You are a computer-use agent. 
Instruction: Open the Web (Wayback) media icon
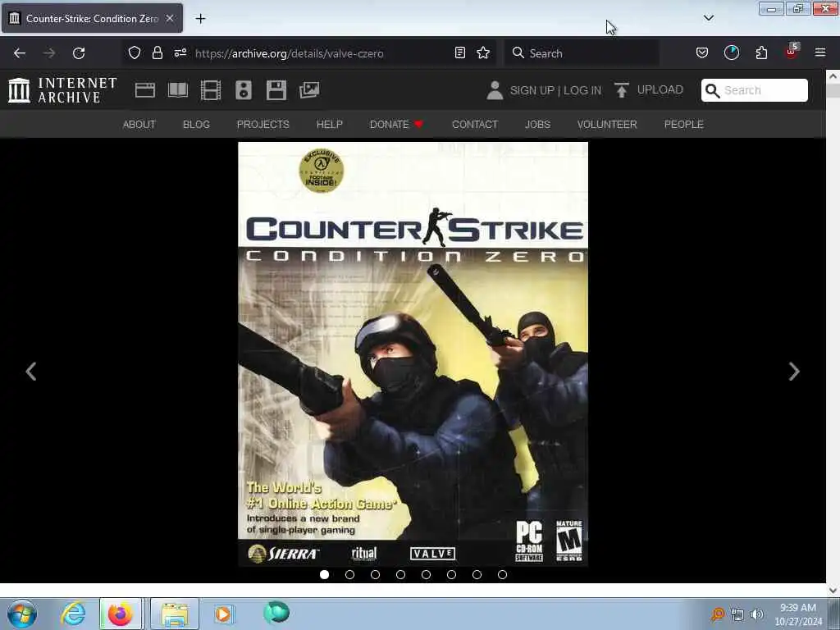click(x=144, y=90)
